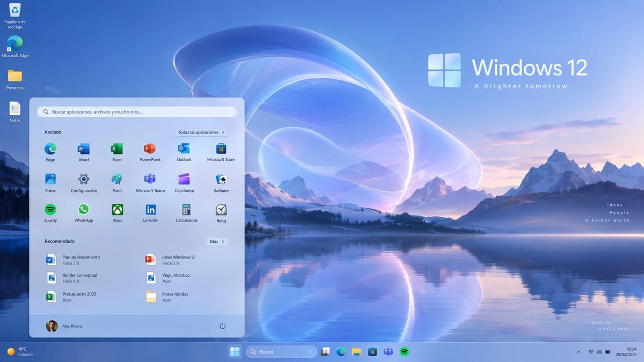Click the Start menu search field

click(137, 112)
